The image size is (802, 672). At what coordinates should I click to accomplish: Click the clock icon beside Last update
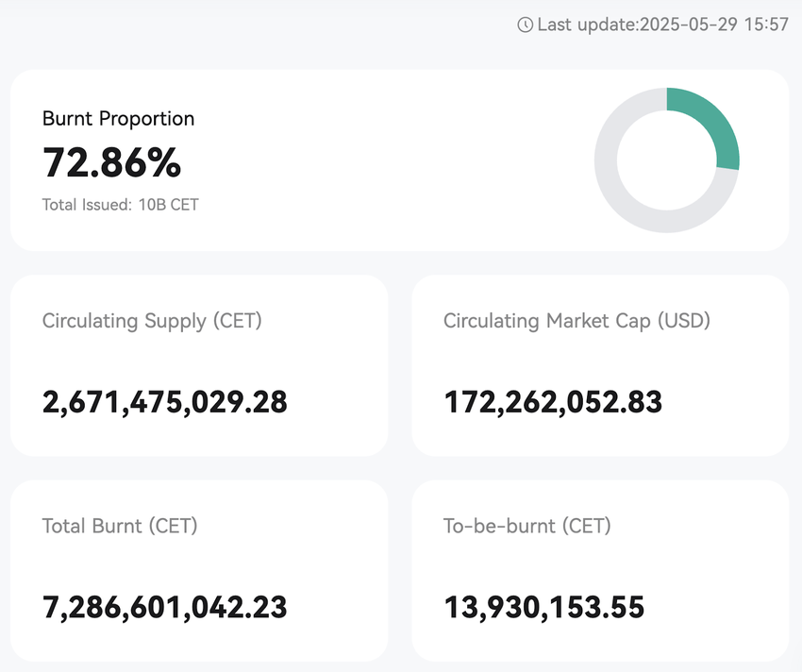(x=526, y=25)
